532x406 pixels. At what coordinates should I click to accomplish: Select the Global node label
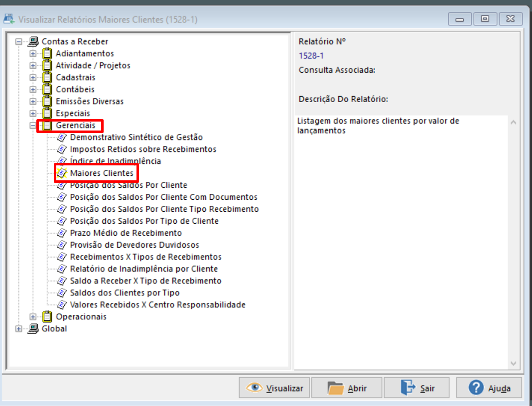[54, 329]
